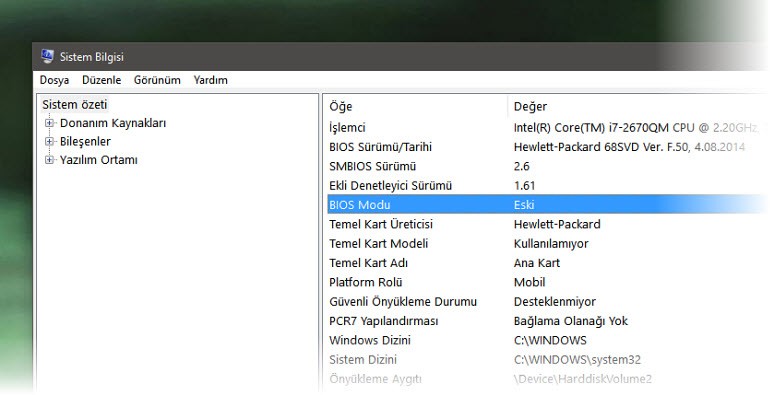This screenshot has width=770, height=395.
Task: Open the Dosya menu
Action: (54, 80)
